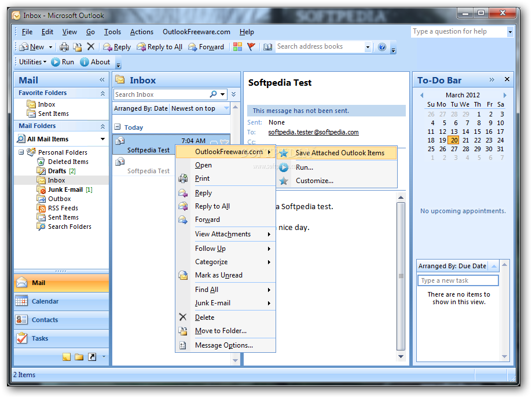Click the About info toolbar button
Image resolution: width=532 pixels, height=398 pixels.
(95, 62)
